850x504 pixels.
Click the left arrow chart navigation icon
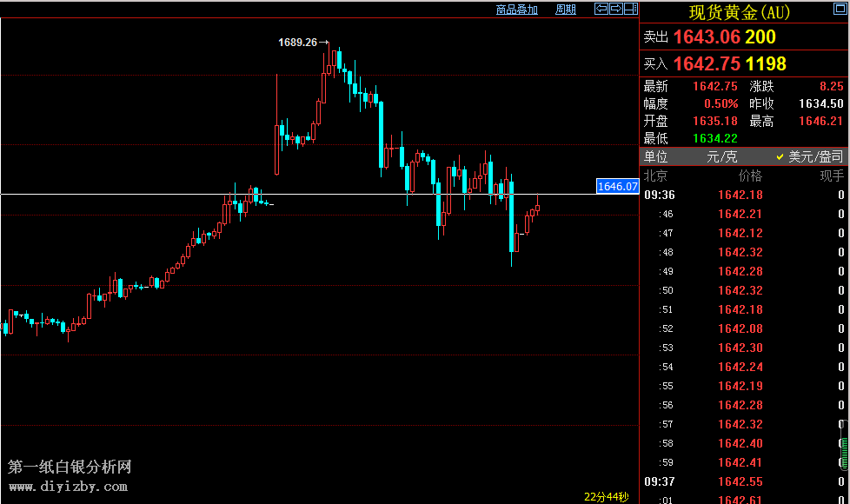click(601, 9)
